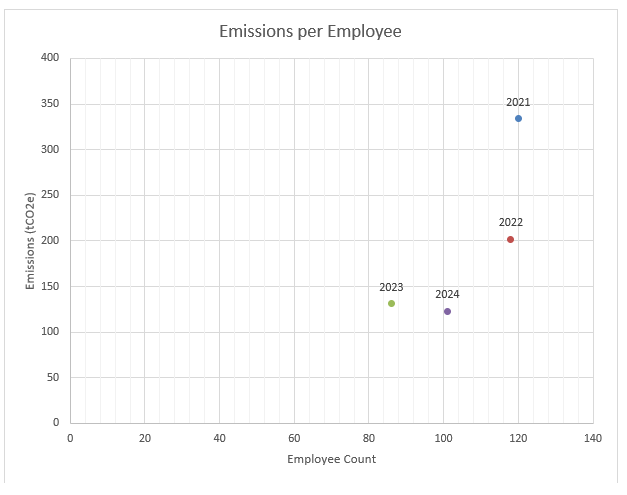
Task: Click the 300 label on the vertical axis
Action: point(50,150)
